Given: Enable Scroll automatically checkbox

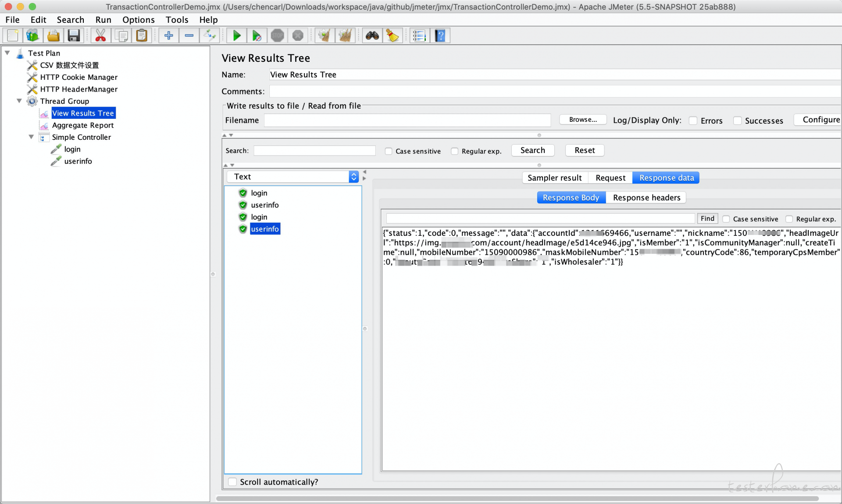Looking at the screenshot, I should [232, 482].
